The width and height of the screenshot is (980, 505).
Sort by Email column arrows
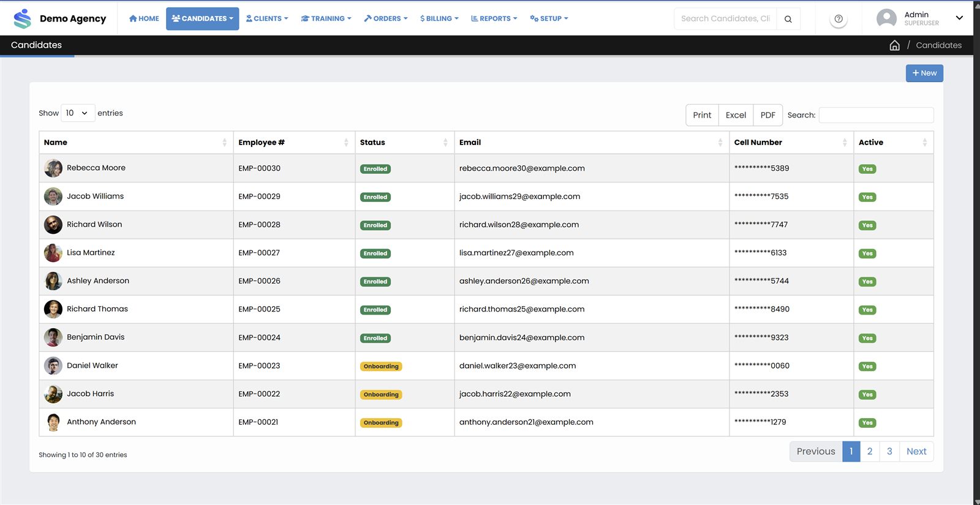[x=720, y=143]
